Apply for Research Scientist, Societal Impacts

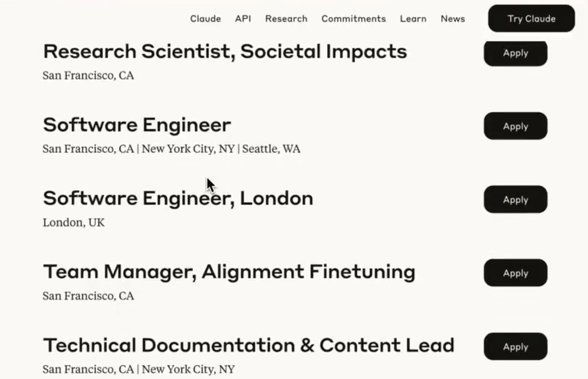pyautogui.click(x=515, y=53)
